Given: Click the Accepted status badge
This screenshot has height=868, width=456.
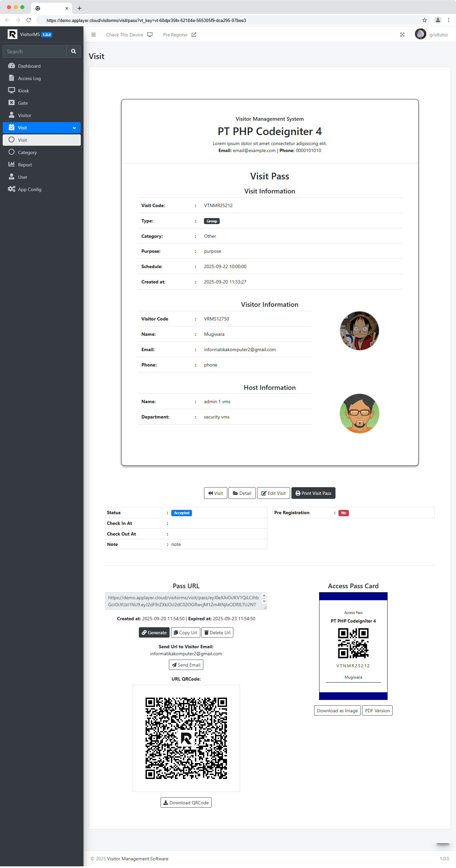Looking at the screenshot, I should click(182, 513).
